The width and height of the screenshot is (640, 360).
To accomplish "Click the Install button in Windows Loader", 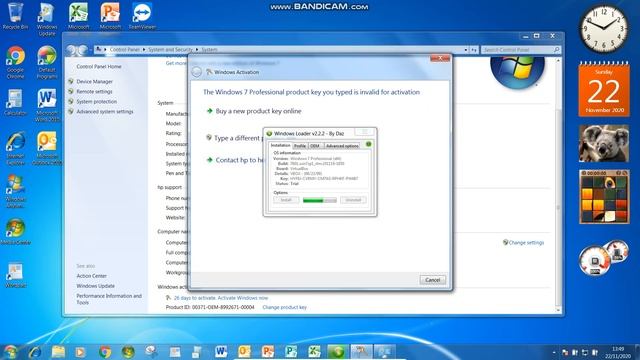I will tap(286, 200).
